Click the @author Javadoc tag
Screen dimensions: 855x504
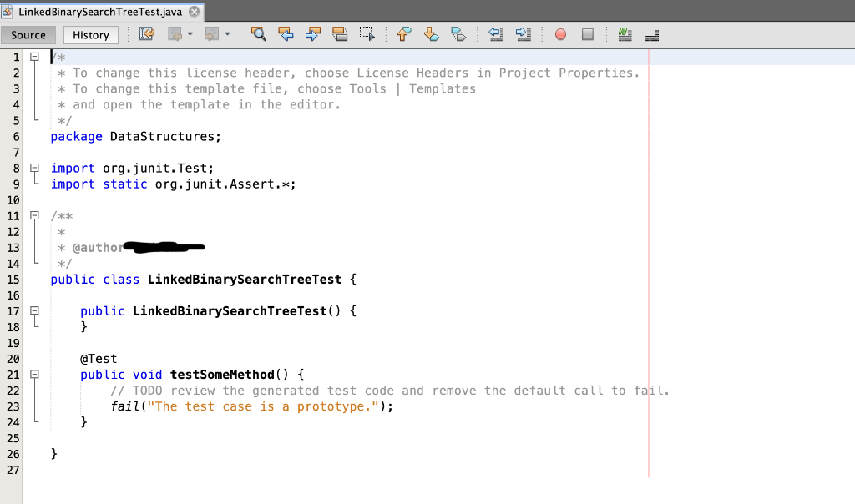coord(99,248)
